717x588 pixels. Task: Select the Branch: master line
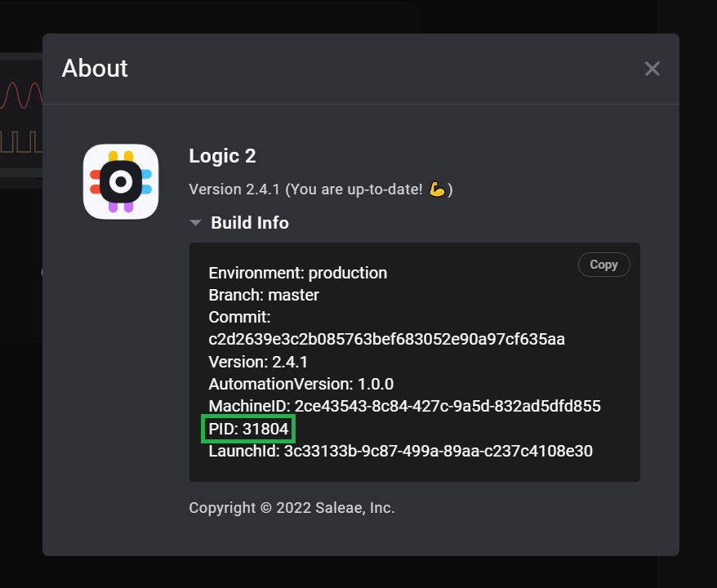tap(263, 295)
